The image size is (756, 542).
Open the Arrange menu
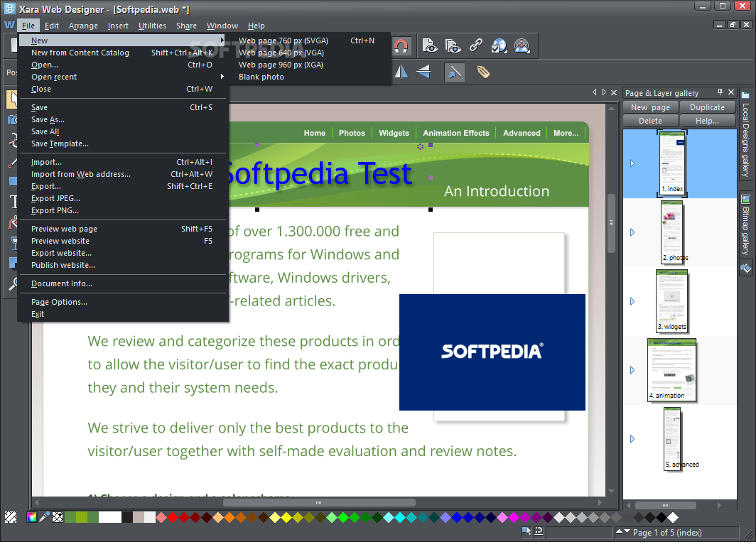[83, 26]
